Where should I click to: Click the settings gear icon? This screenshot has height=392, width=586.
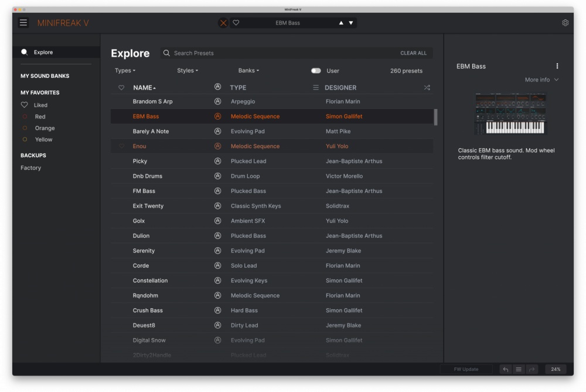(565, 23)
